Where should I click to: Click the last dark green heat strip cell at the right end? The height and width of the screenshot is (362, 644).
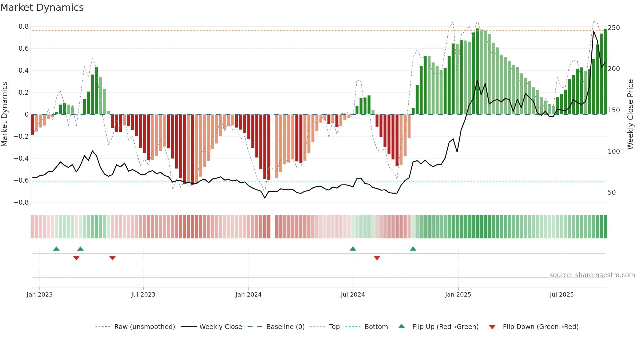coord(605,227)
